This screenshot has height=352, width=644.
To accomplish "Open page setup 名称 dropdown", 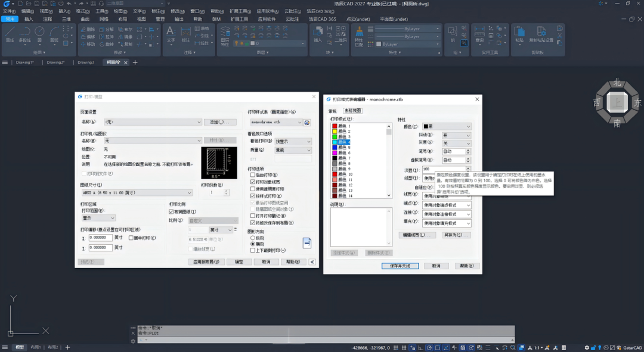I will pyautogui.click(x=153, y=122).
